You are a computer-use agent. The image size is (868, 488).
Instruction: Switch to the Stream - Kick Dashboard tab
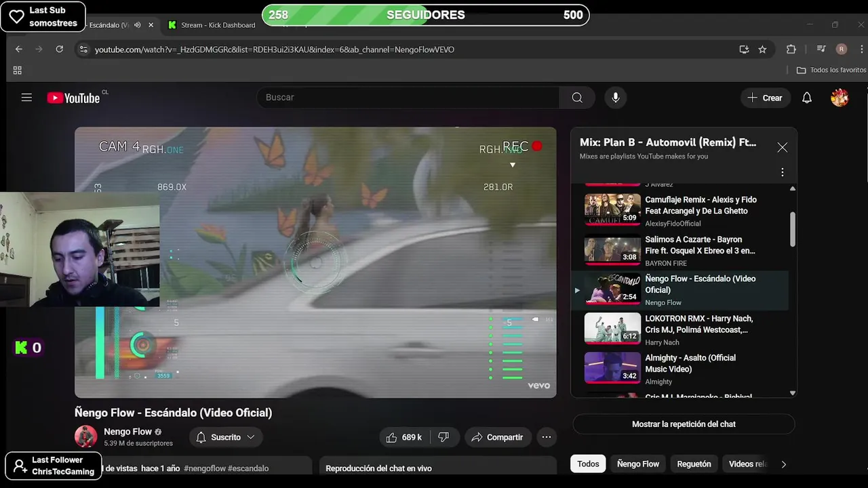212,25
